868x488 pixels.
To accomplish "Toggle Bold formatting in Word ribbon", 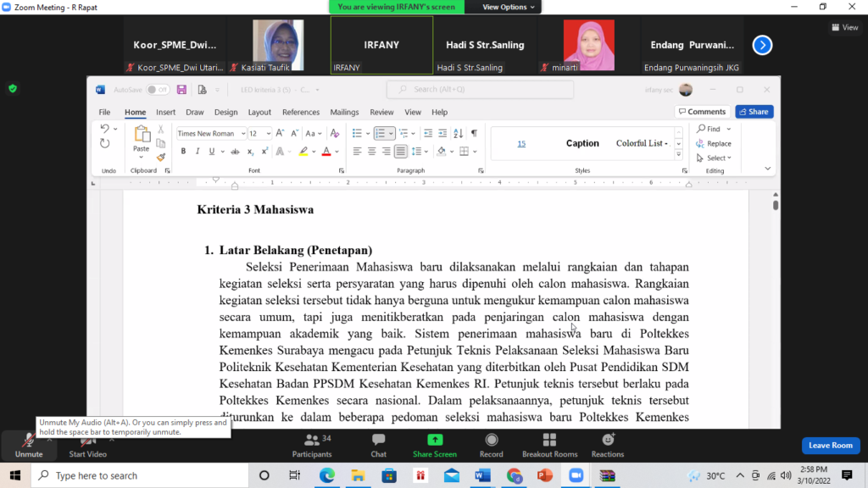I will (x=183, y=151).
